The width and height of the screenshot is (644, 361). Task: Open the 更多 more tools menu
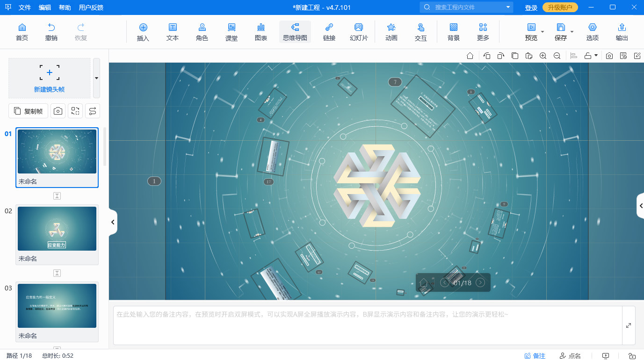483,32
